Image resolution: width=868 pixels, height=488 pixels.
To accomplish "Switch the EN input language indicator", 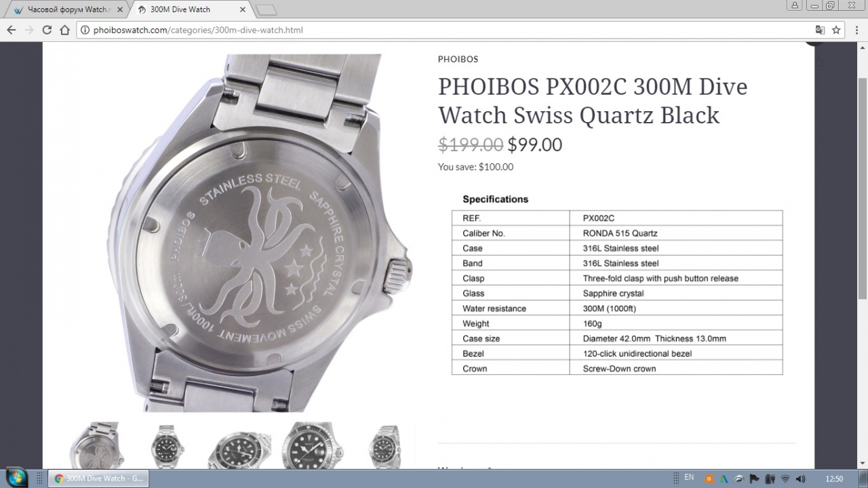I will tap(689, 478).
